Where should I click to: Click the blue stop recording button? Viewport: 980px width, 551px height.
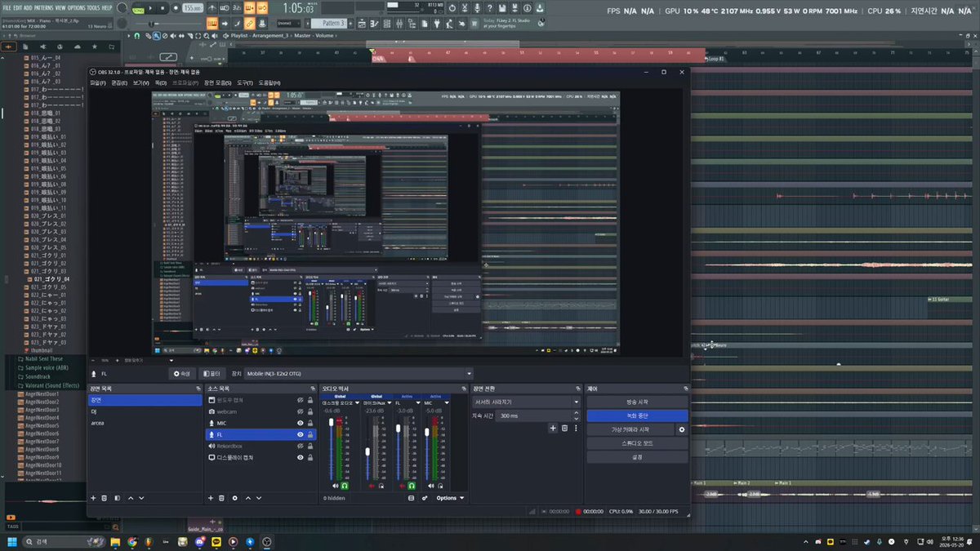click(637, 415)
